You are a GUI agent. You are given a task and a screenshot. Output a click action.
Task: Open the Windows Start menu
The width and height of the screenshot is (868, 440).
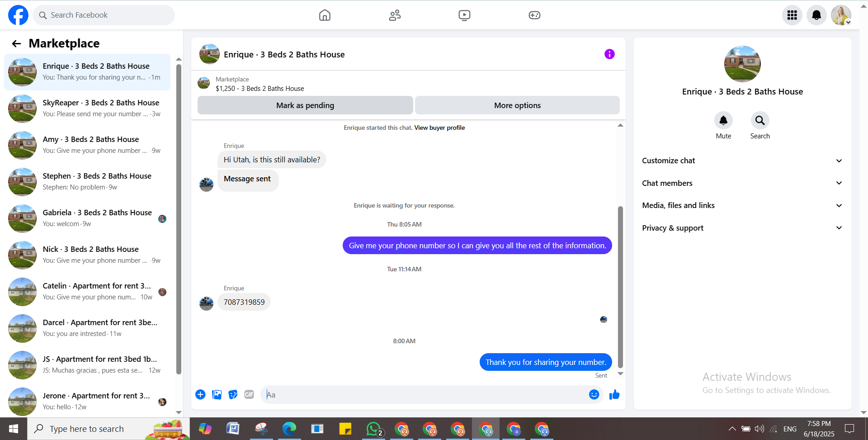coord(14,429)
